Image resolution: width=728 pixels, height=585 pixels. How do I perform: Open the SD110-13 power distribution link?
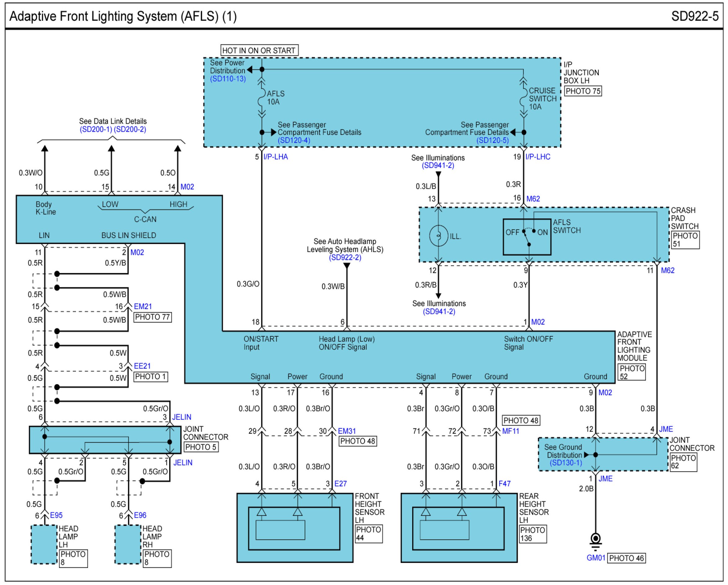point(228,79)
